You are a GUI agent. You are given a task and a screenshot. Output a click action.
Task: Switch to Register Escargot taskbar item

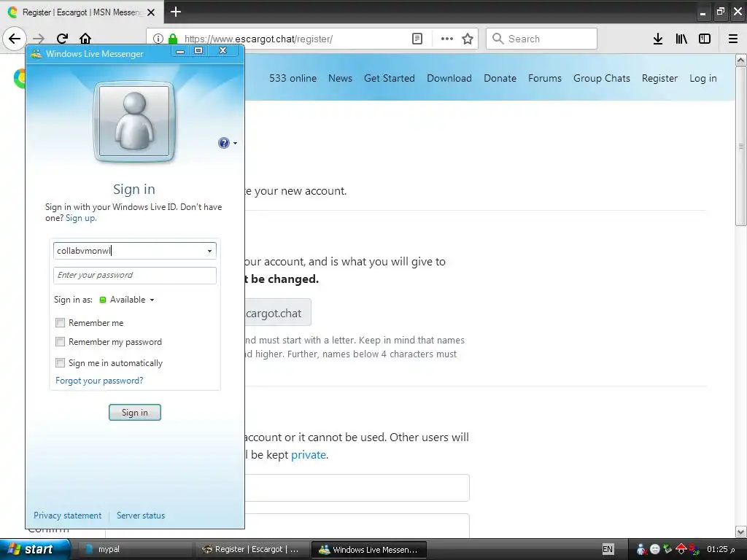tap(252, 549)
